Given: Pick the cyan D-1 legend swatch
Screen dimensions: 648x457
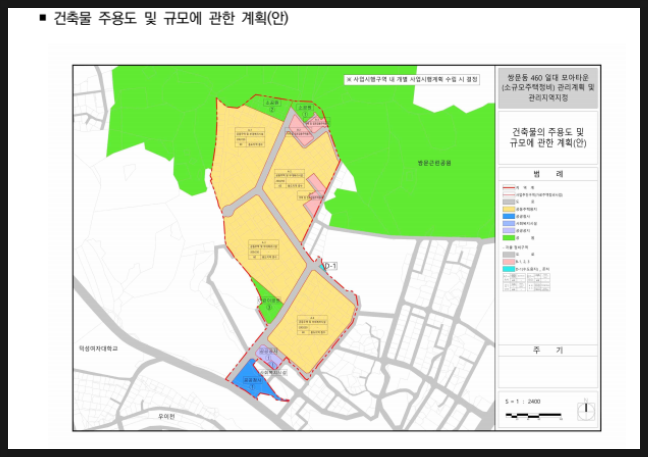Looking at the screenshot, I should pos(509,269).
